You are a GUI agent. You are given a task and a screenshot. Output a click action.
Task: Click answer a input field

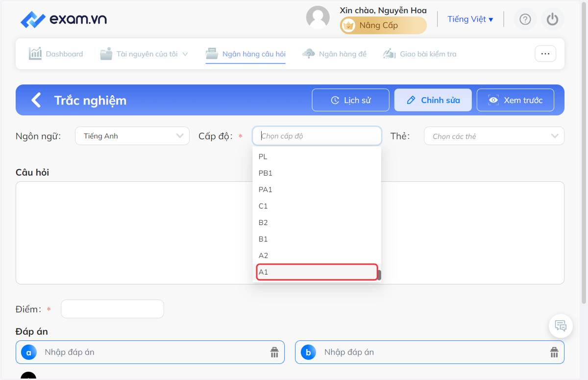coord(150,352)
